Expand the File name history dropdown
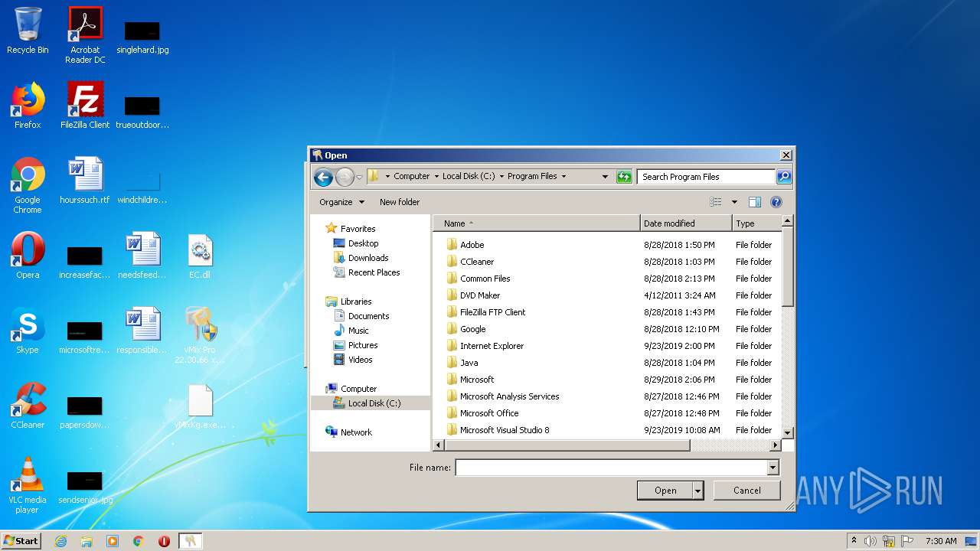980x551 pixels. [773, 468]
